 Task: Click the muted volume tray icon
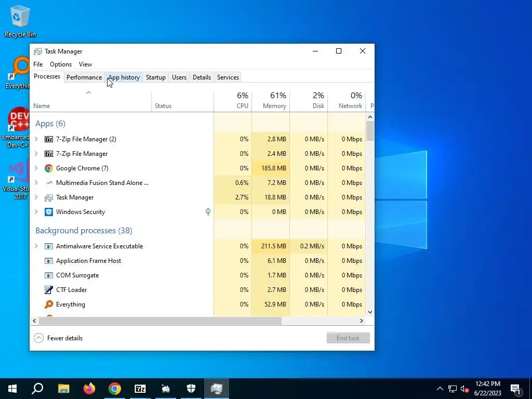[465, 389]
